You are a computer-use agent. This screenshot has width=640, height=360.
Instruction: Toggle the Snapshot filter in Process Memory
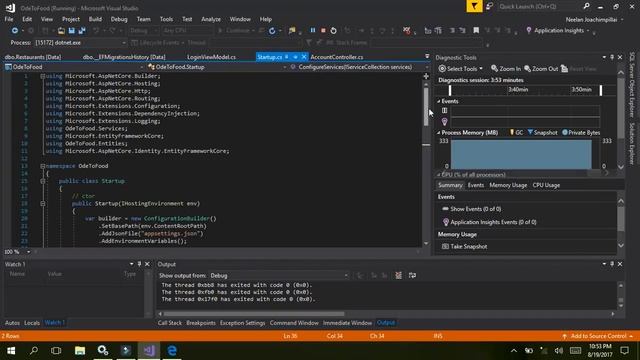pyautogui.click(x=542, y=133)
